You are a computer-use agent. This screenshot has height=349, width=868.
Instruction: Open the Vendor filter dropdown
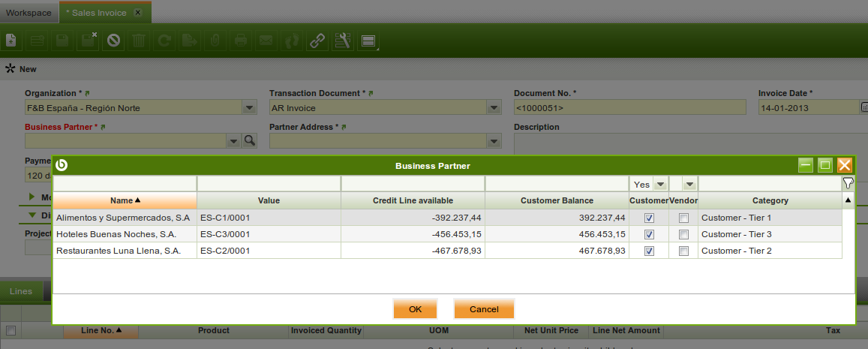click(689, 184)
